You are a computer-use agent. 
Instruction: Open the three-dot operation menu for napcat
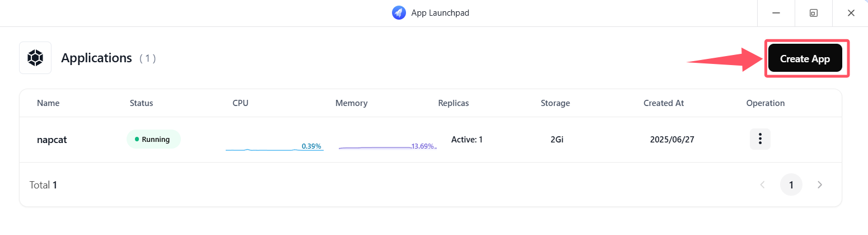coord(760,139)
